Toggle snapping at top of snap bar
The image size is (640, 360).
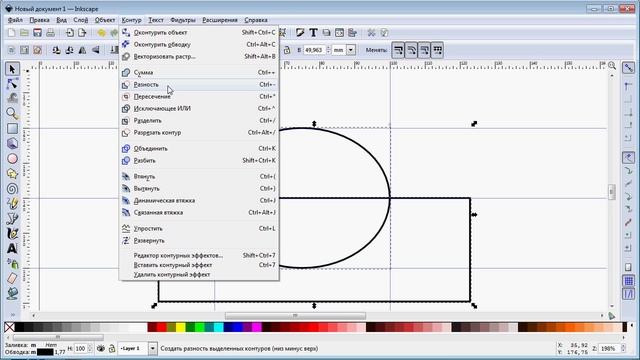click(x=629, y=68)
